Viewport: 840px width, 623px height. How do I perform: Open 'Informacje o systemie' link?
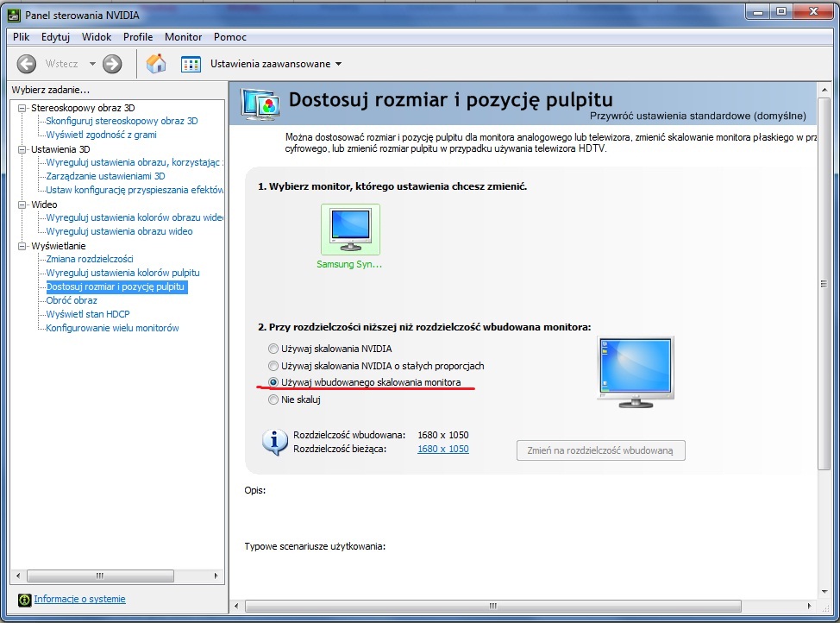(x=80, y=599)
